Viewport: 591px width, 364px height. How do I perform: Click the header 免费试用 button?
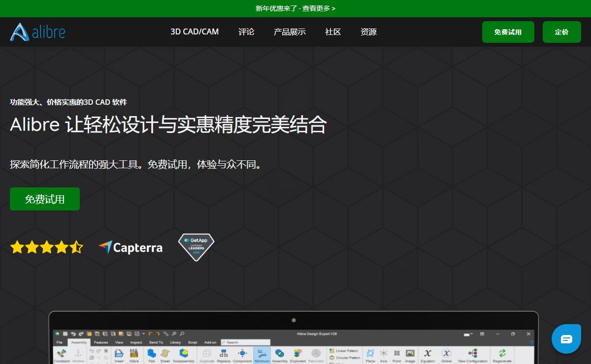click(x=508, y=32)
